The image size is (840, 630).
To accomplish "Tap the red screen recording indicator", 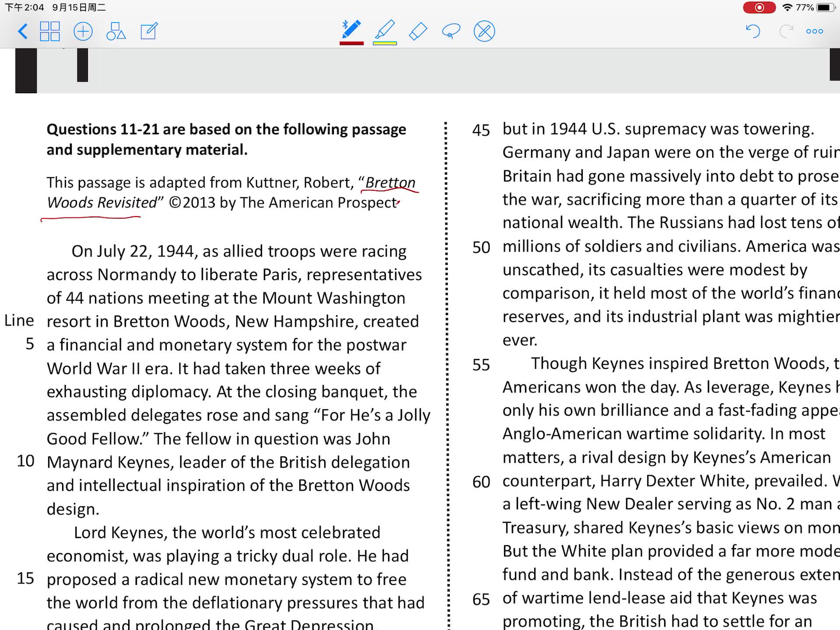I will 759,7.
